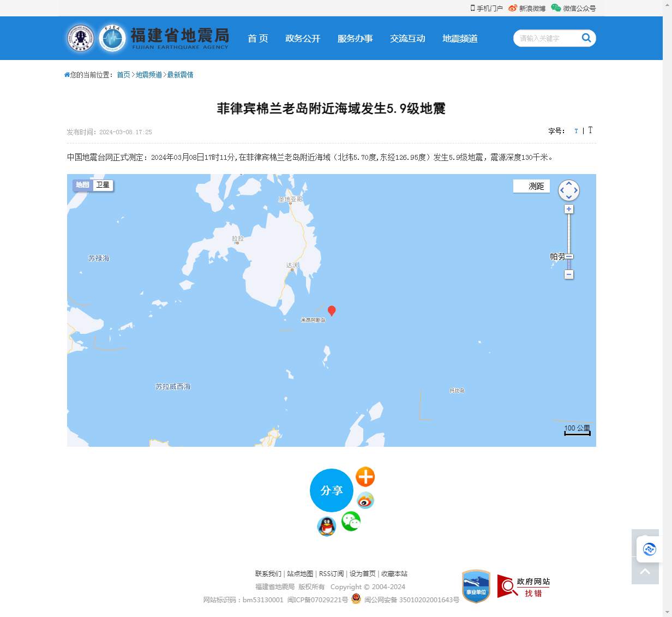
Task: Click the red earthquake epicenter marker
Action: 332,311
